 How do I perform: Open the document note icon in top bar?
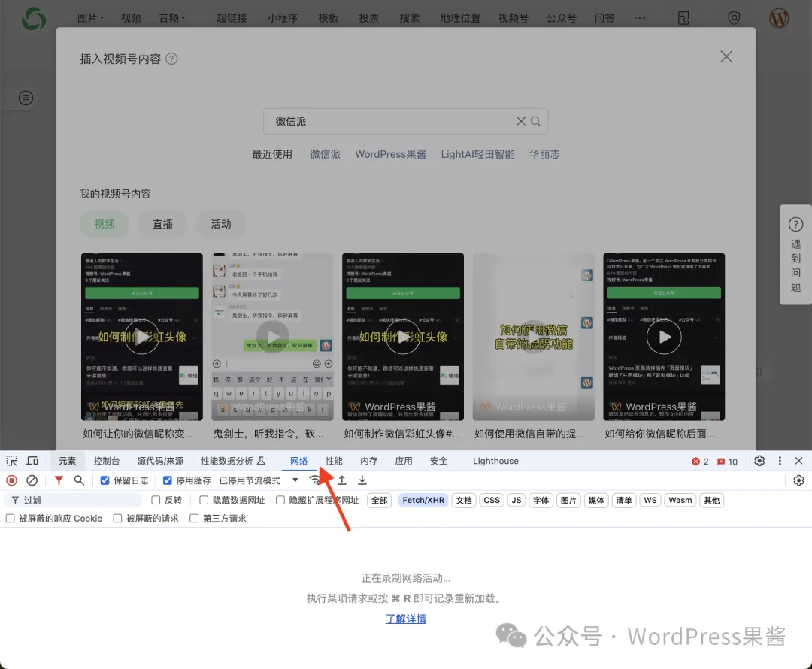coord(683,18)
